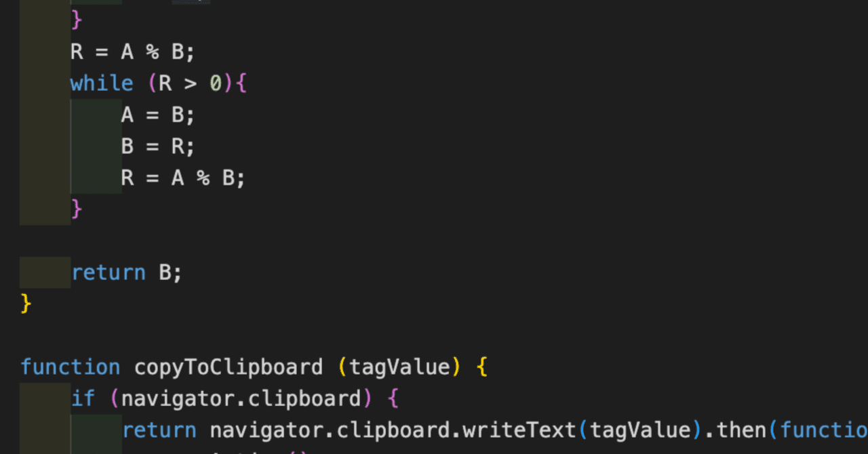Click the yellow closing brace of function

(x=26, y=303)
